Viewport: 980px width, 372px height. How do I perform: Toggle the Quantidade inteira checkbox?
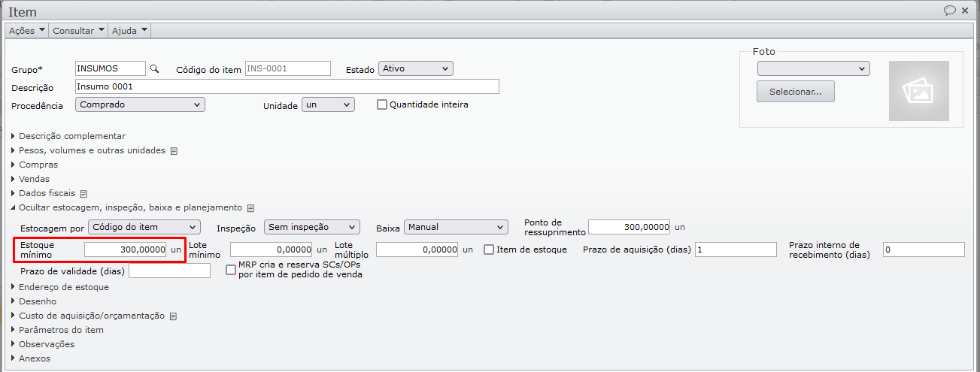382,104
